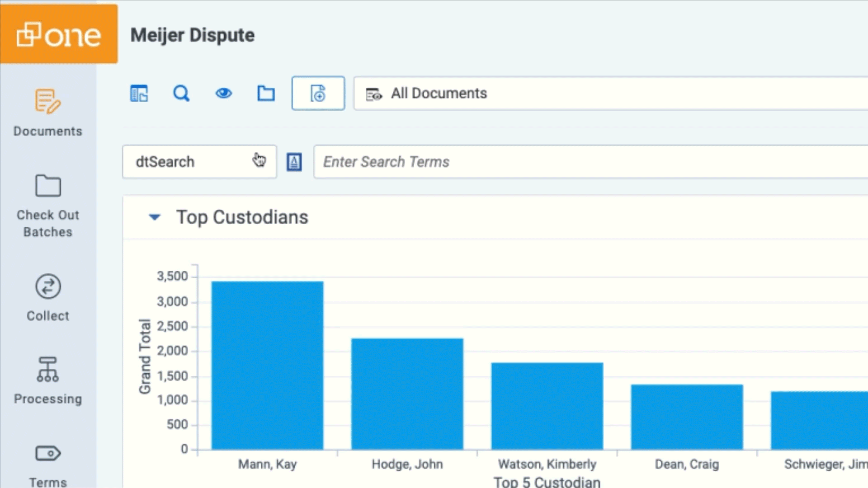The height and width of the screenshot is (488, 868).
Task: Click the add document icon button
Action: click(318, 94)
